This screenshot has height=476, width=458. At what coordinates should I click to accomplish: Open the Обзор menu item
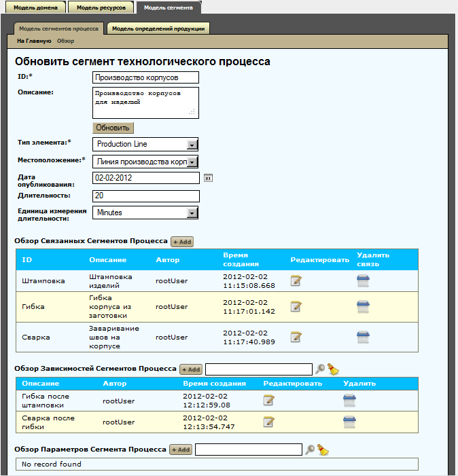coord(66,41)
